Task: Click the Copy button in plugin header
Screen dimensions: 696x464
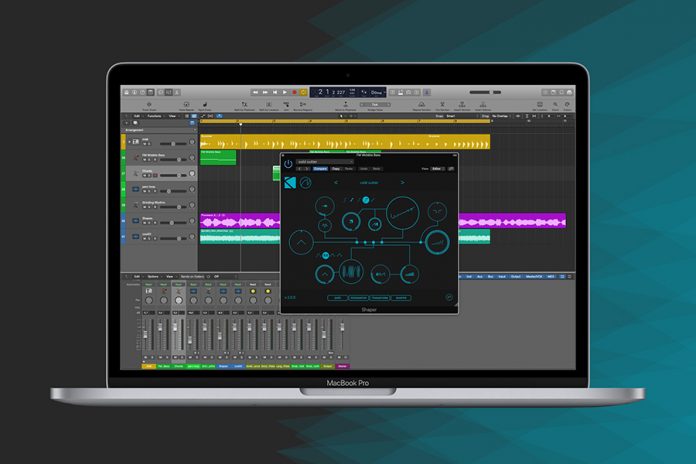Action: [x=336, y=169]
